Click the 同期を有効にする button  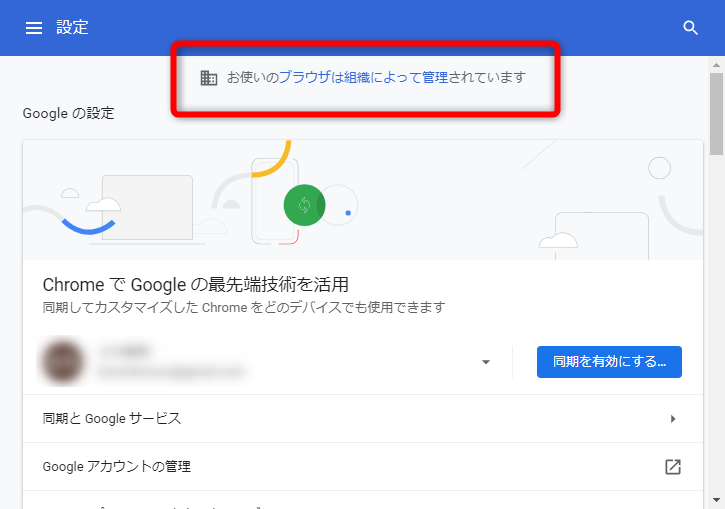click(609, 362)
